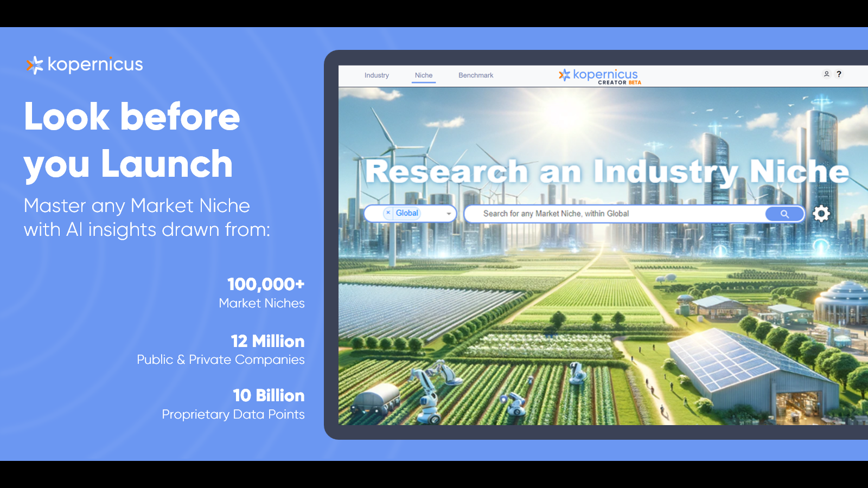Open the gear settings icon

(821, 214)
